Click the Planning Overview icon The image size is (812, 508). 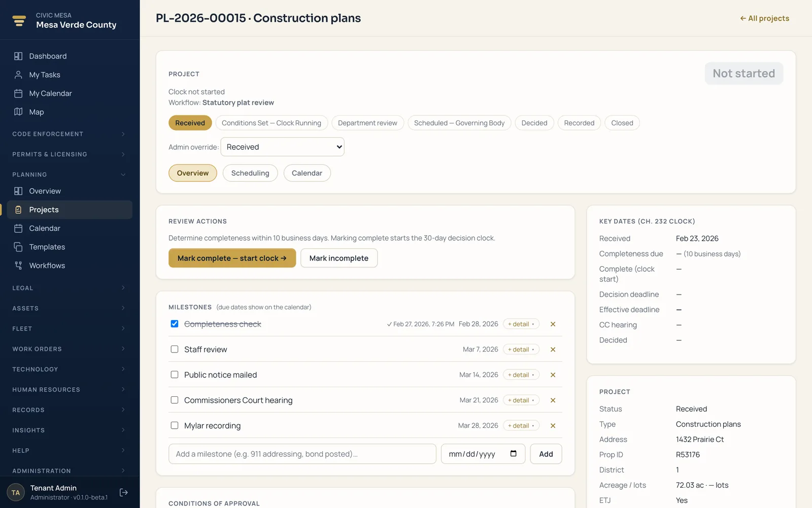click(x=18, y=191)
